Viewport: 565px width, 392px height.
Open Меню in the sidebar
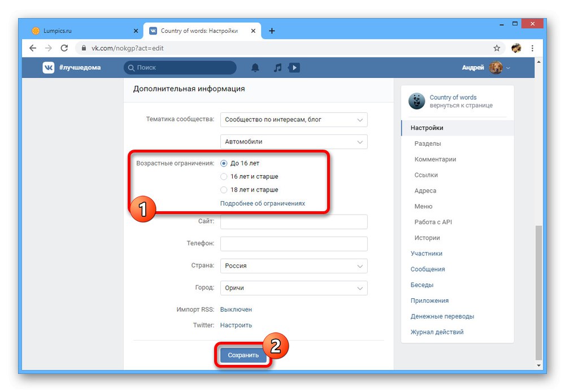[423, 206]
